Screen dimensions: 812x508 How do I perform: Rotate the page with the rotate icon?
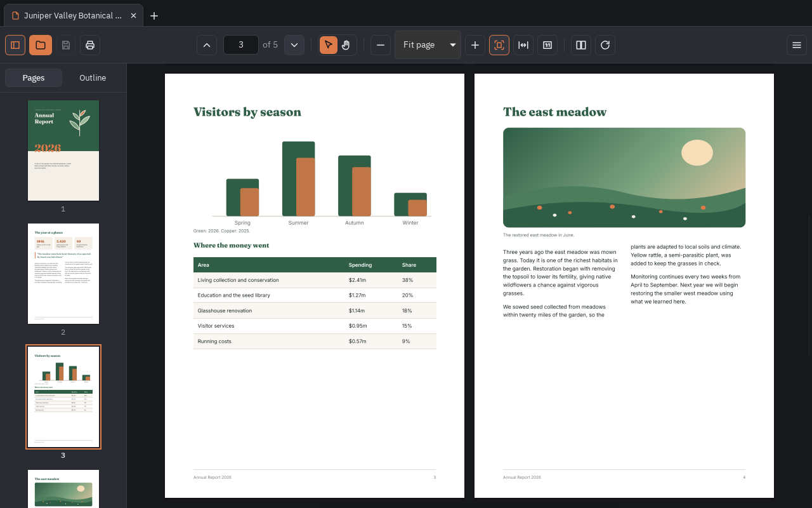click(x=605, y=45)
